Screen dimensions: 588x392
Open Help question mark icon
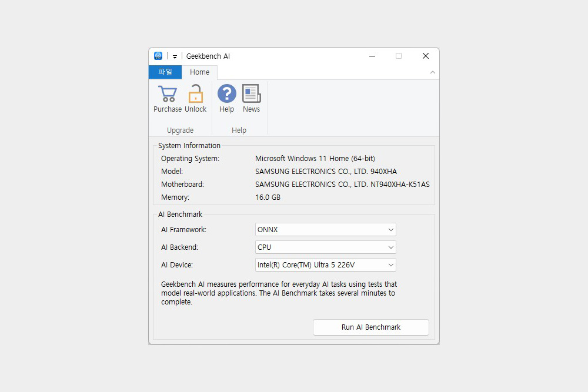[226, 93]
